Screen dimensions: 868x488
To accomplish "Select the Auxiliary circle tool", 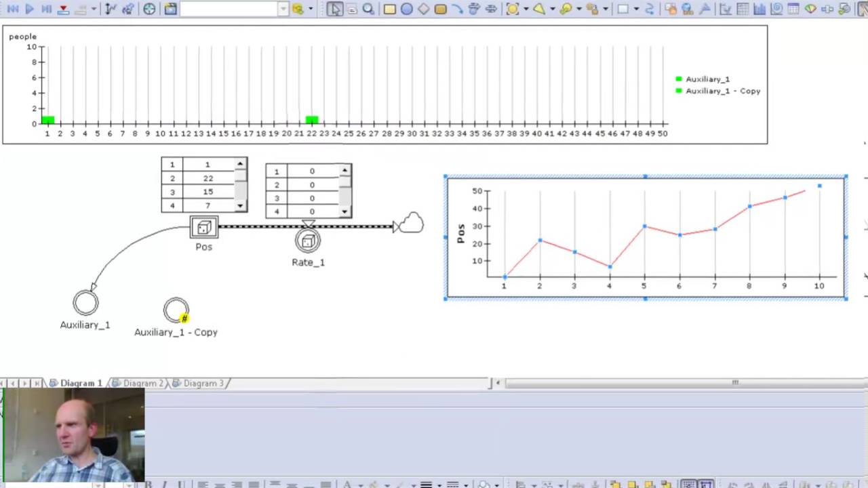I will (407, 9).
